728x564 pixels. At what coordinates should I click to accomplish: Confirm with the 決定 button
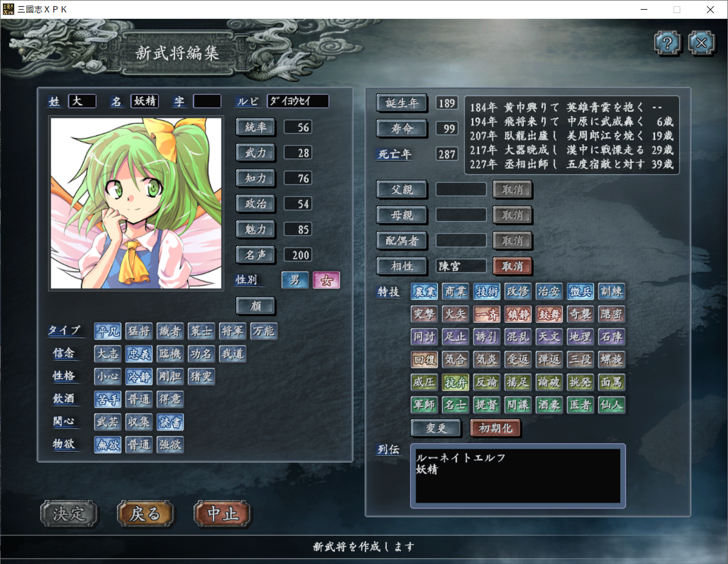[x=69, y=514]
